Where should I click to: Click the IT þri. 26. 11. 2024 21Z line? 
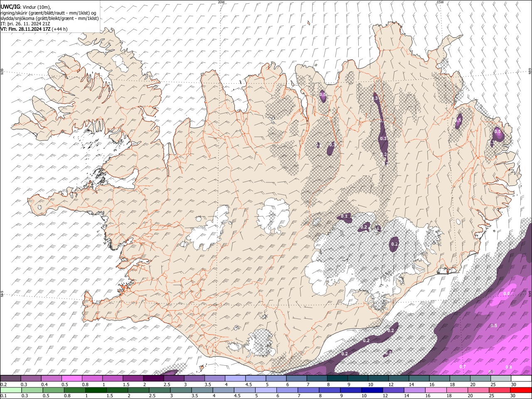pyautogui.click(x=25, y=24)
